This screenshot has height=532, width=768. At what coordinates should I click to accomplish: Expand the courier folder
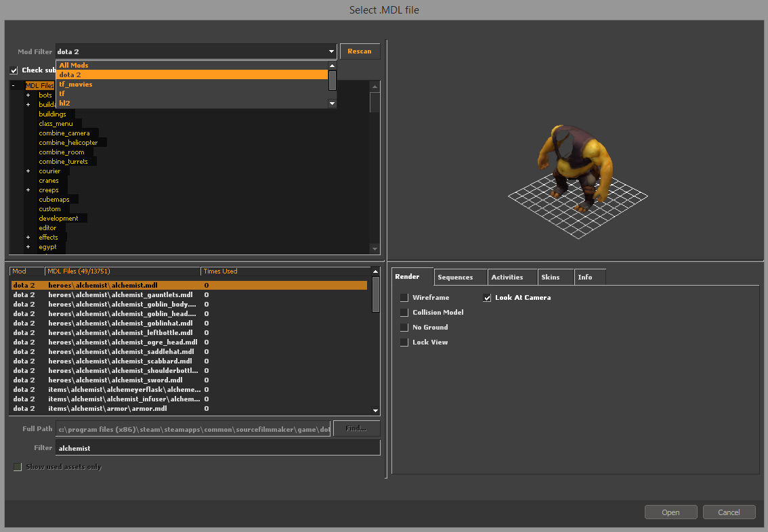[x=28, y=171]
